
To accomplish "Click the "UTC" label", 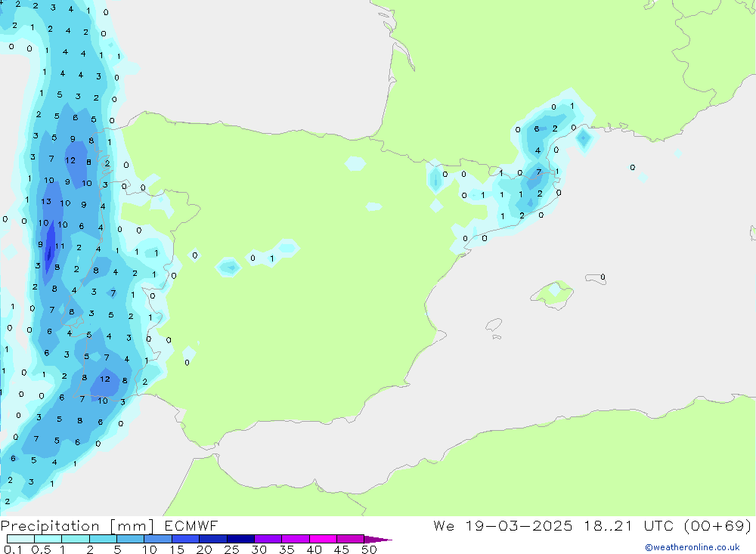I will [x=658, y=525].
